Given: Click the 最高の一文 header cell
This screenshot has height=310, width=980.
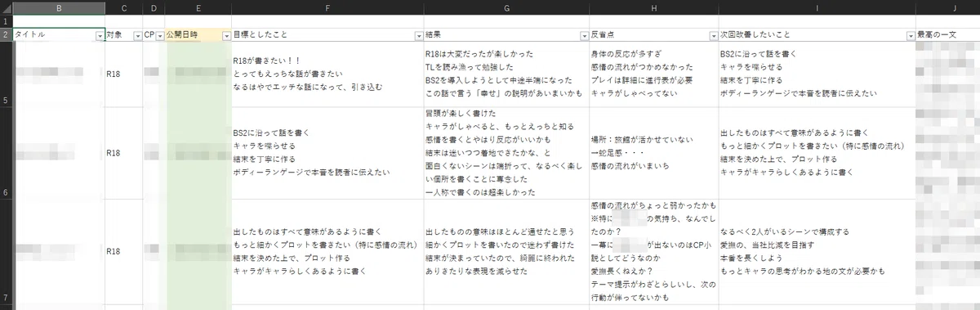Looking at the screenshot, I should click(x=948, y=35).
